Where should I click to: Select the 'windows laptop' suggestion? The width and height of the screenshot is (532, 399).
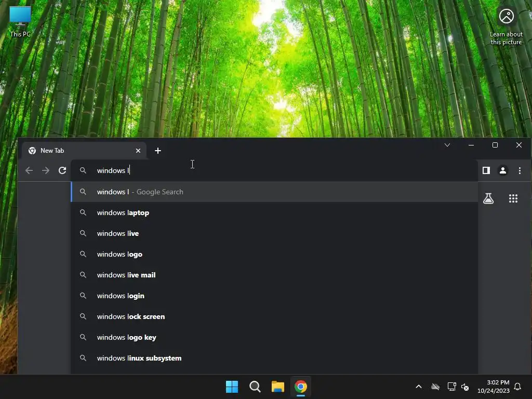click(274, 212)
